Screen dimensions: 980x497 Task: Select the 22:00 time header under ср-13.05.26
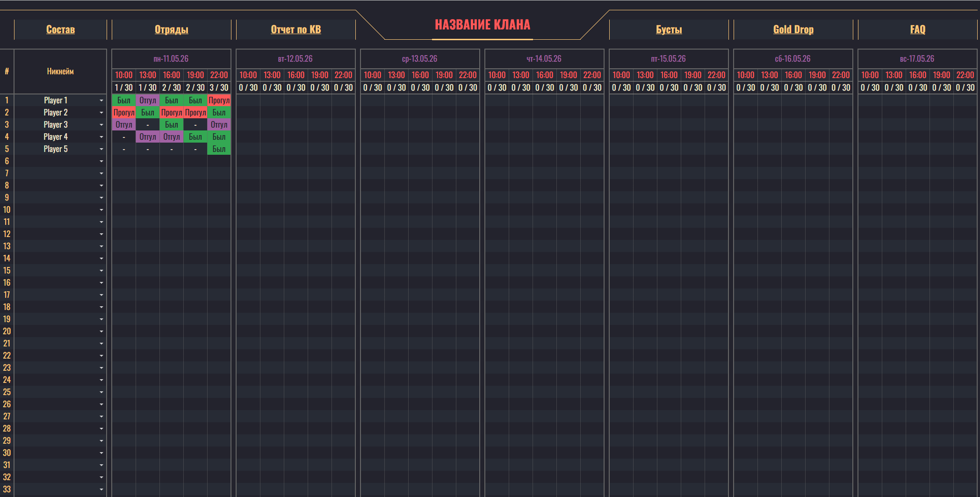pyautogui.click(x=468, y=75)
